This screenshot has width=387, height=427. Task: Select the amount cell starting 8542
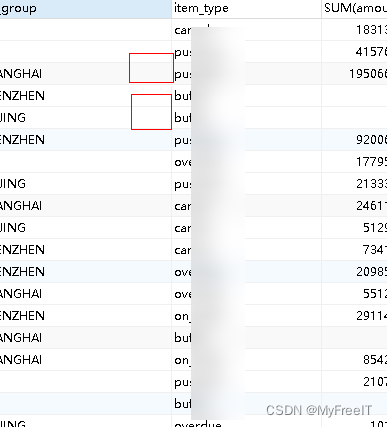click(354, 360)
